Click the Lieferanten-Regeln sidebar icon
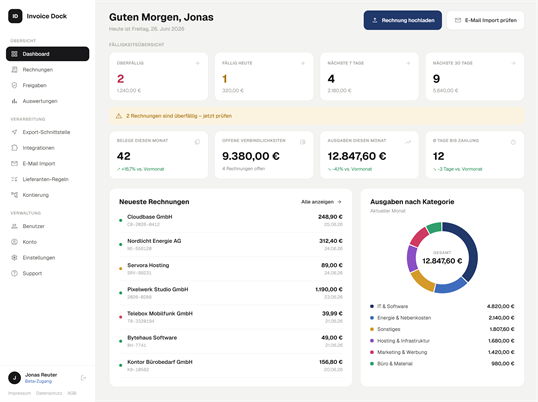Image resolution: width=538 pixels, height=402 pixels. pyautogui.click(x=14, y=179)
